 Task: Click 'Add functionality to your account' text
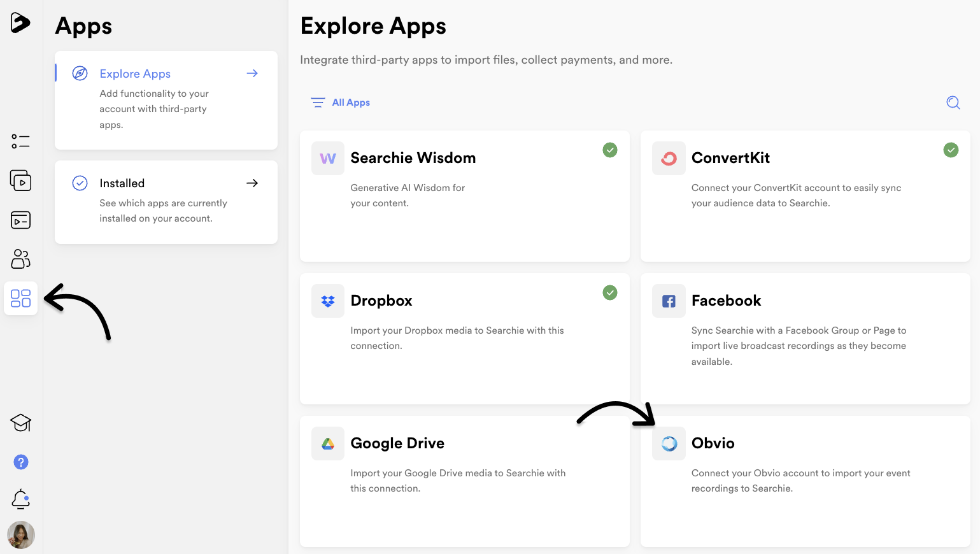[154, 109]
